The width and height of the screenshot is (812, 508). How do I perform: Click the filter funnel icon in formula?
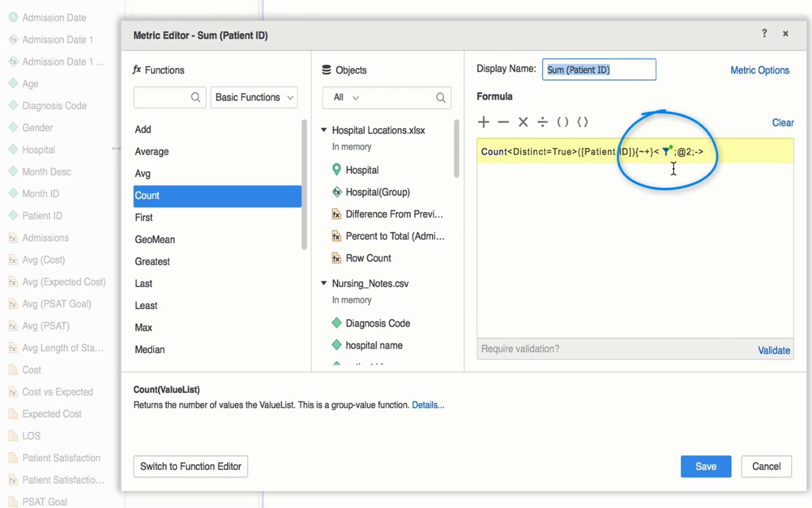coord(666,152)
